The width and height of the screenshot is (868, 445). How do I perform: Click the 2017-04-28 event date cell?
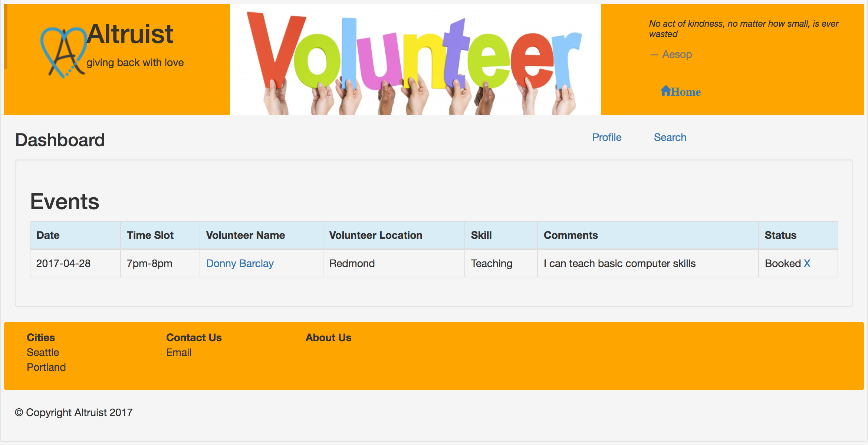(63, 263)
